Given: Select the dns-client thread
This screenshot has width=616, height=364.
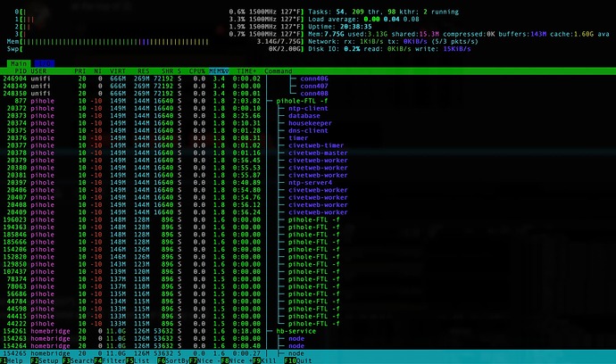Looking at the screenshot, I should (x=308, y=131).
